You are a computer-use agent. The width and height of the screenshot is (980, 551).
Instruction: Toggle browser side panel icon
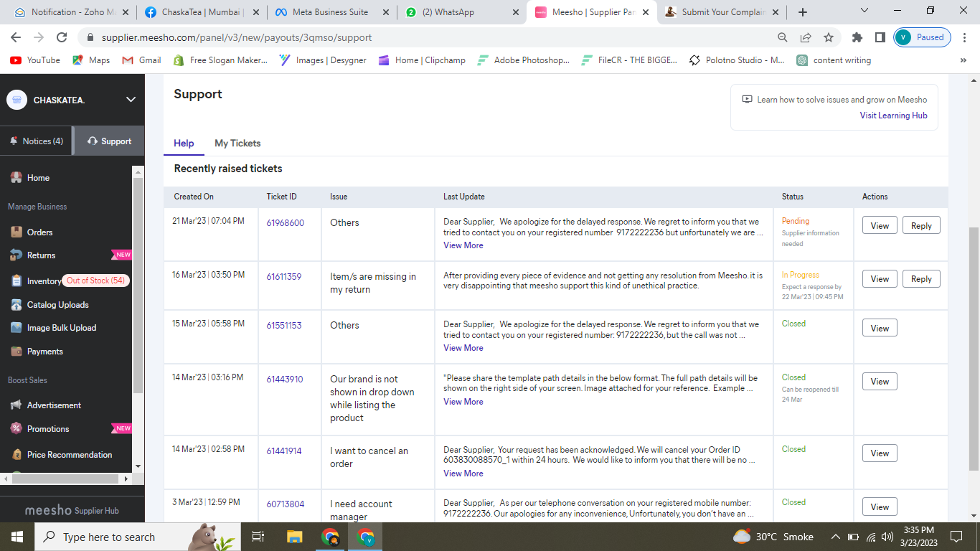point(880,37)
